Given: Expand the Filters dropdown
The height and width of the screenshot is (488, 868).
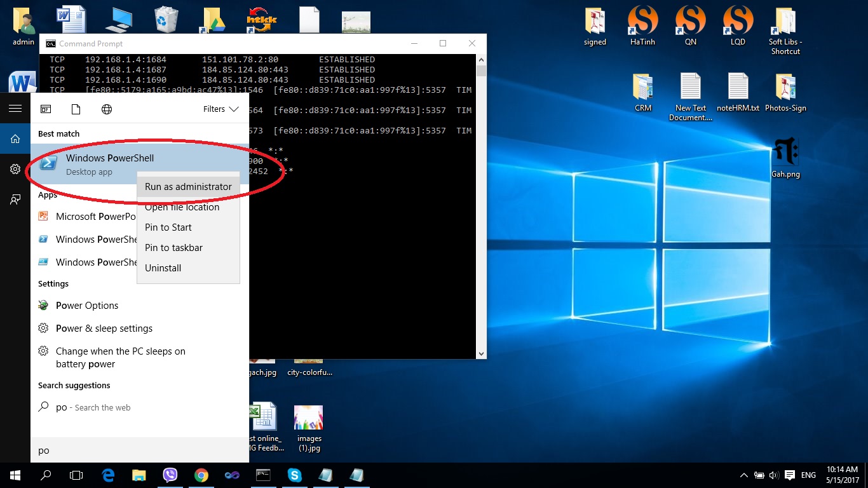Looking at the screenshot, I should [x=220, y=109].
